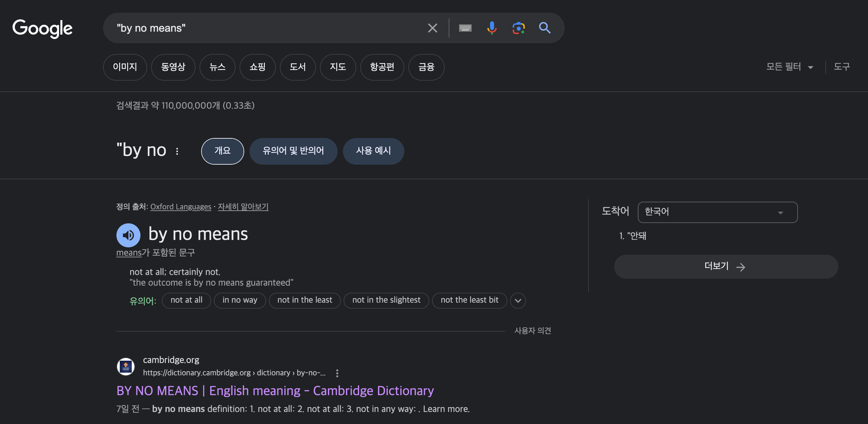Switch to 사용 예시 chip
The height and width of the screenshot is (424, 868).
pos(373,151)
